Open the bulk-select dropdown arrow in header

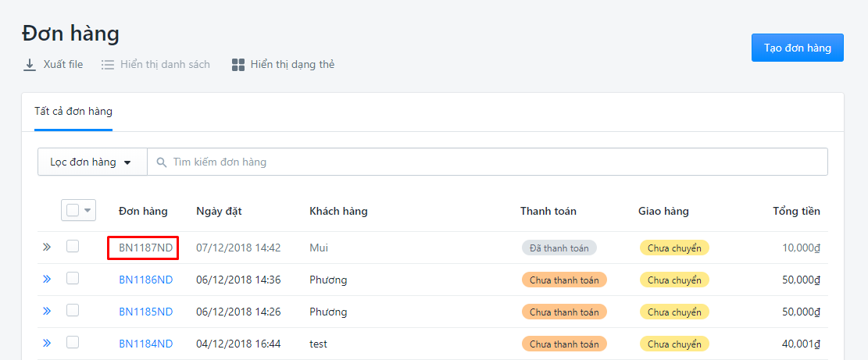[x=88, y=211]
